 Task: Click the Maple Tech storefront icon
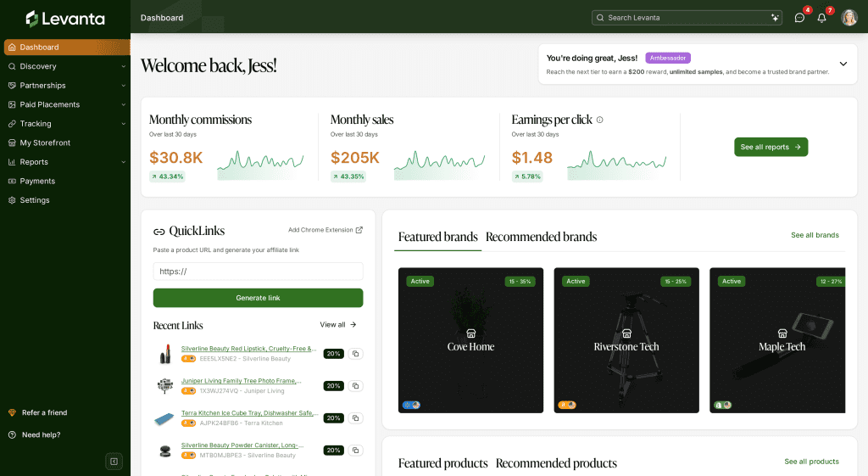782,333
